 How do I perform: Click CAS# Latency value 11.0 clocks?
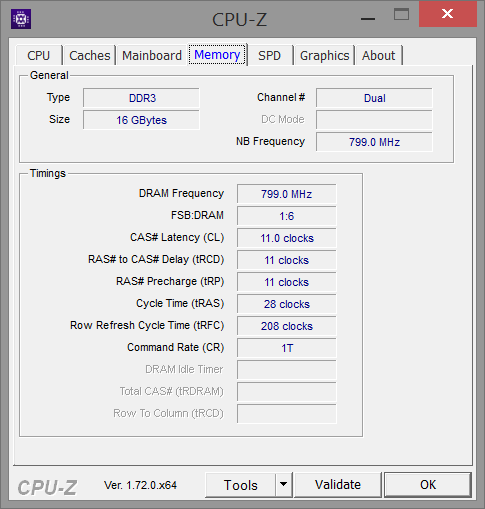coord(287,238)
